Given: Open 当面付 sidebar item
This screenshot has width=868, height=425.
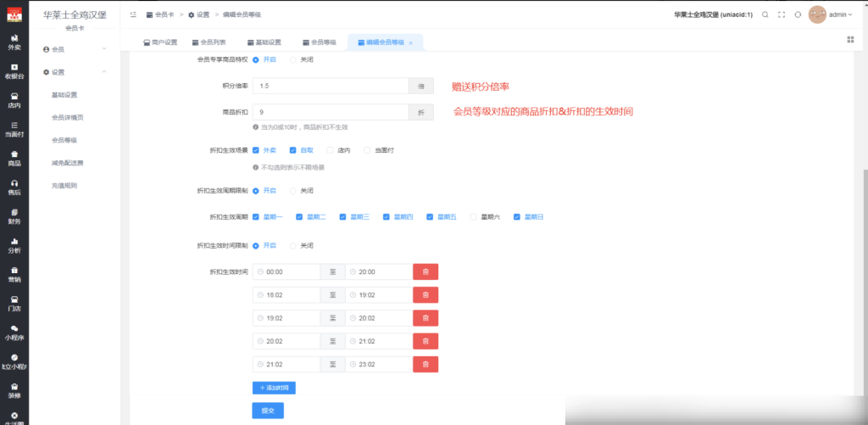Looking at the screenshot, I should (14, 129).
